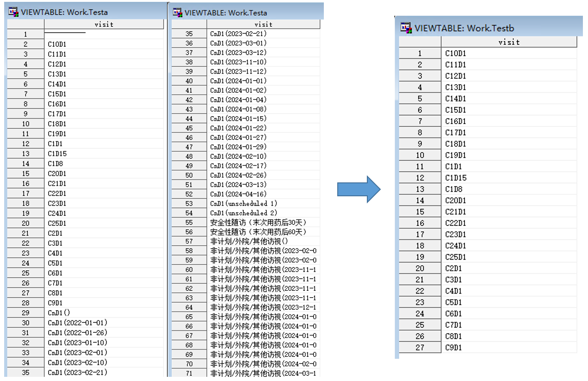
Task: Click the CnD1(2023-01-10) cell
Action: pos(104,343)
